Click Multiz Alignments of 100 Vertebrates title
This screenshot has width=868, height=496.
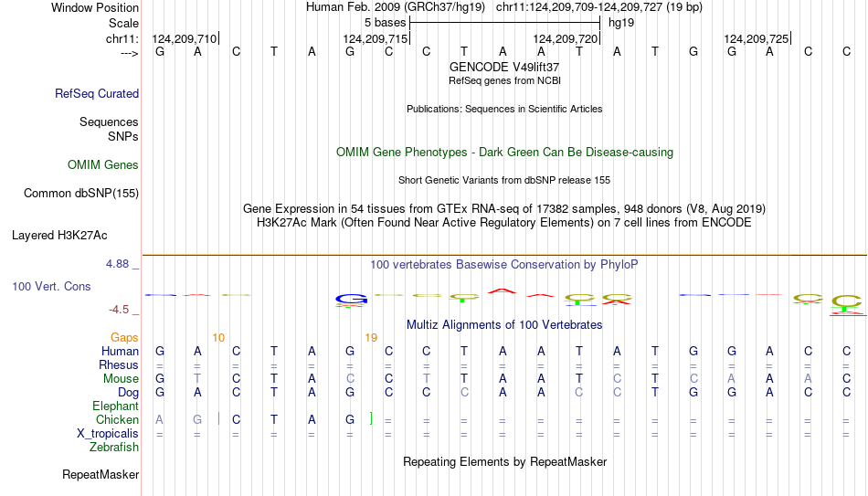point(504,325)
